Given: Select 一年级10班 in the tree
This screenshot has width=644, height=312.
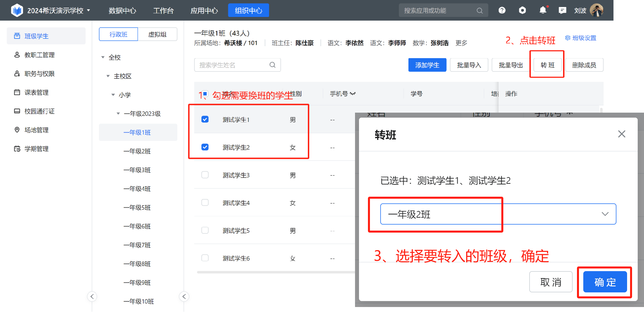Looking at the screenshot, I should point(138,301).
